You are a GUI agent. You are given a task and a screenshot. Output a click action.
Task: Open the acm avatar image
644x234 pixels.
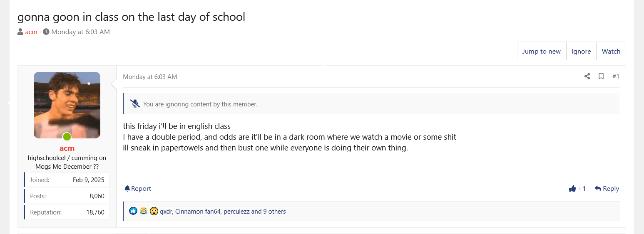click(x=67, y=105)
